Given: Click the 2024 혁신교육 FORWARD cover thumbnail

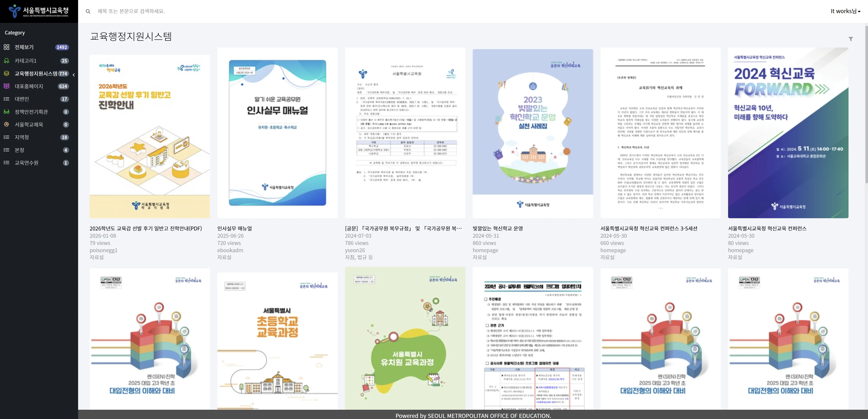Looking at the screenshot, I should point(788,133).
